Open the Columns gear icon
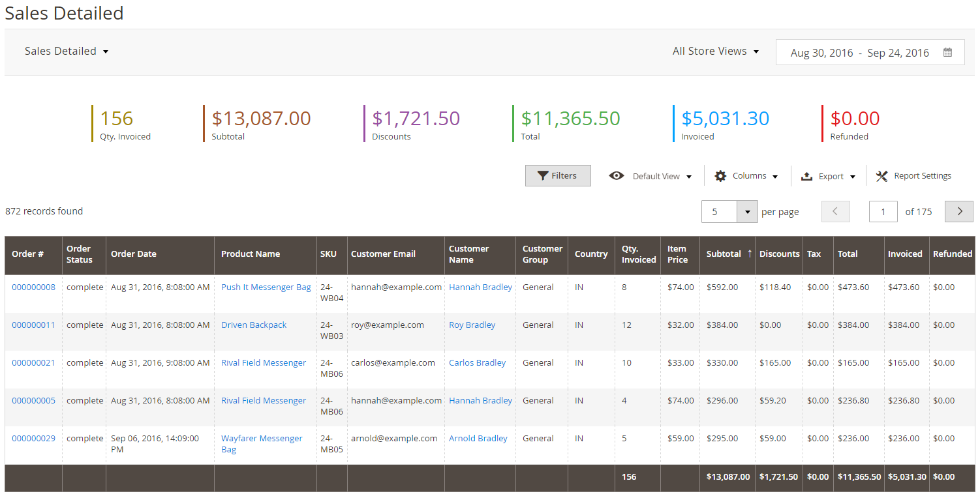This screenshot has width=980, height=498. point(720,176)
